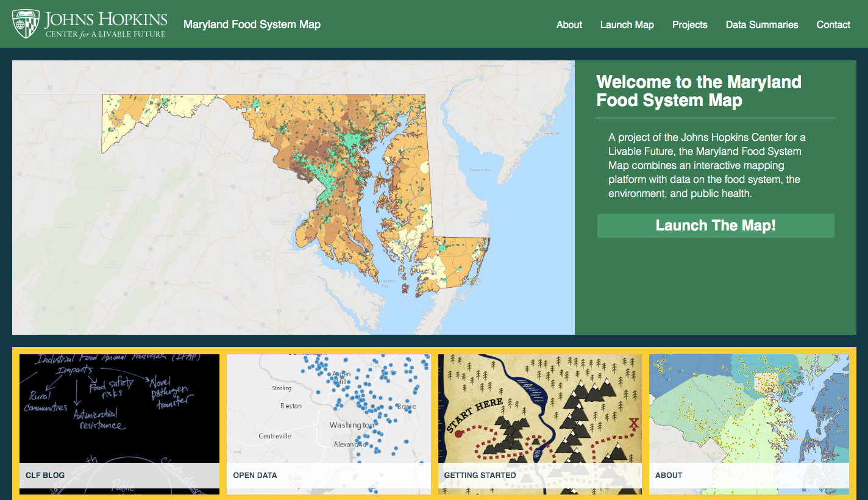
Task: Click the Welcome to the Maryland Food System Map heading
Action: [x=699, y=91]
